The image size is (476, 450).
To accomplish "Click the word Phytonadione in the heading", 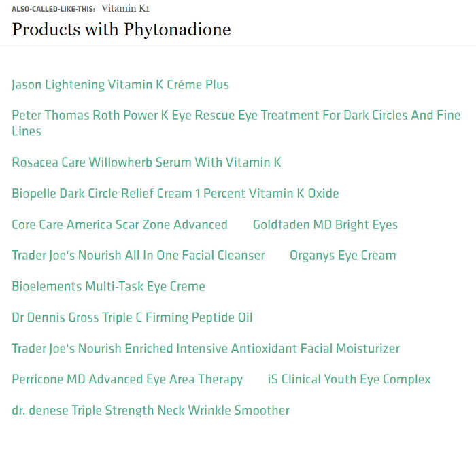I will 177,30.
